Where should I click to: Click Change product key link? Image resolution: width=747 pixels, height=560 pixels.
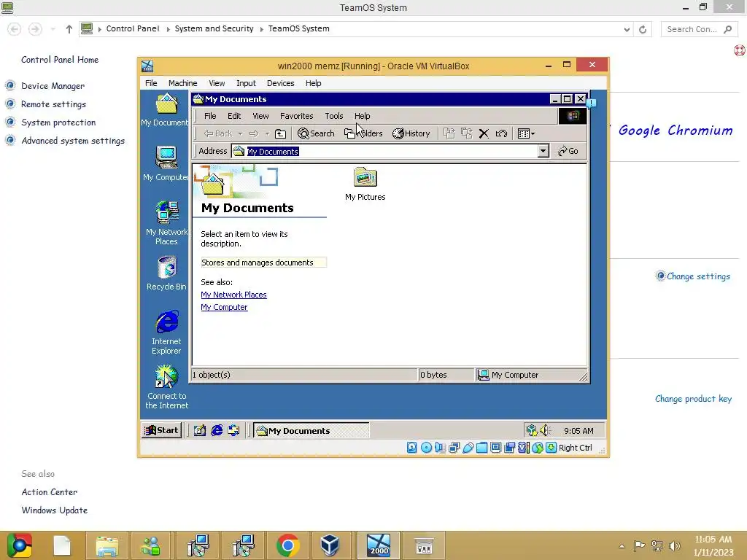(x=693, y=399)
